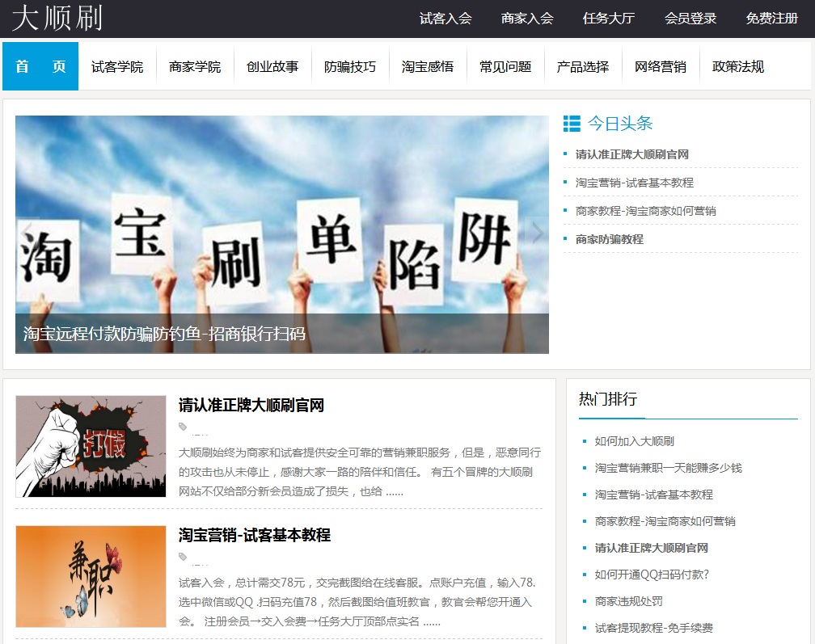The image size is (815, 644).
Task: Open the 政策法规 section
Action: [x=738, y=67]
